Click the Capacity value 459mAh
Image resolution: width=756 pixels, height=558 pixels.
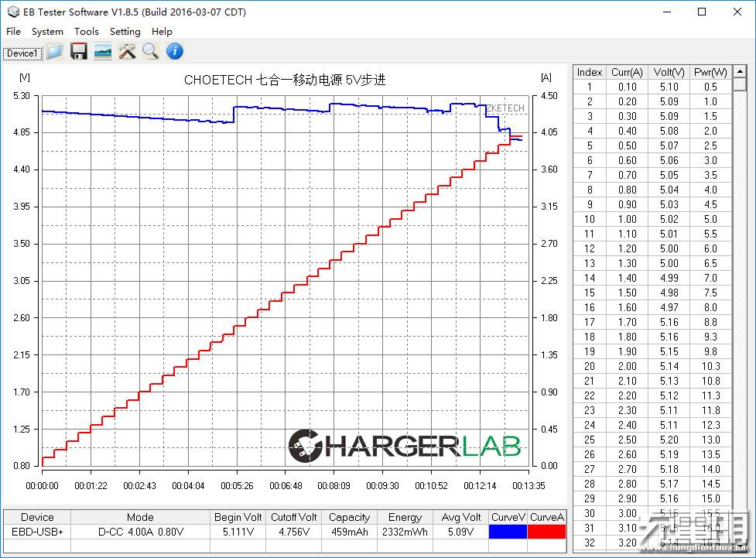point(350,532)
